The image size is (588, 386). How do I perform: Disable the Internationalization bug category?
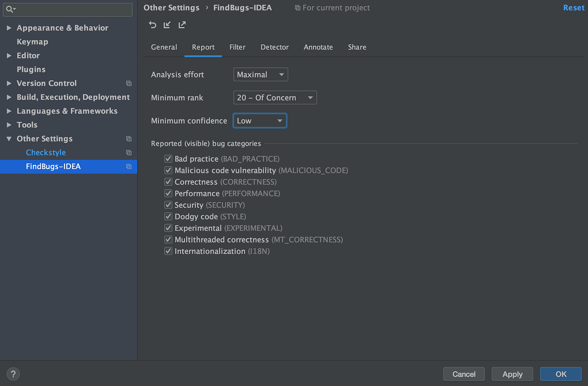168,251
